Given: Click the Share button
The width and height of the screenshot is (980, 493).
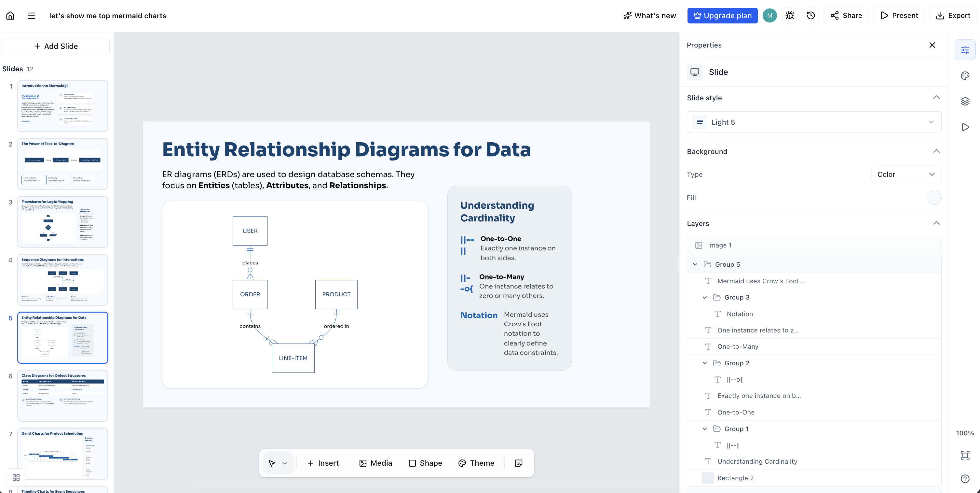Looking at the screenshot, I should point(846,16).
